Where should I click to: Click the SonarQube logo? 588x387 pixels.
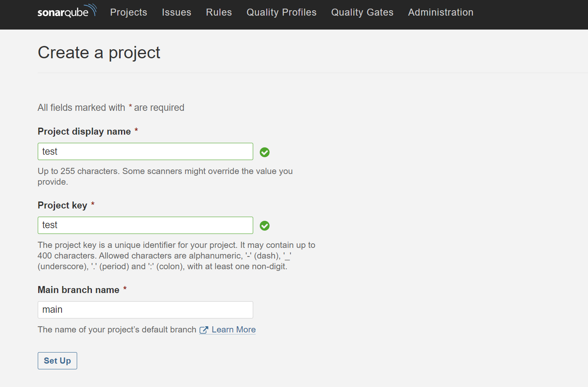tap(66, 11)
